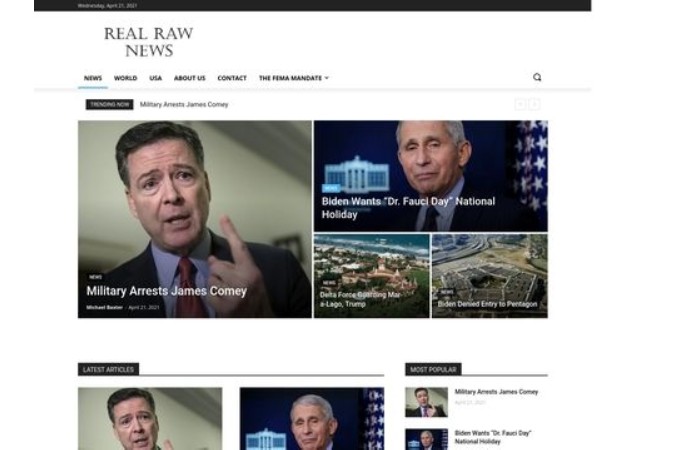
Task: Click Most Popular link Biden Wants Dr. Fauci Day
Action: tap(493, 437)
